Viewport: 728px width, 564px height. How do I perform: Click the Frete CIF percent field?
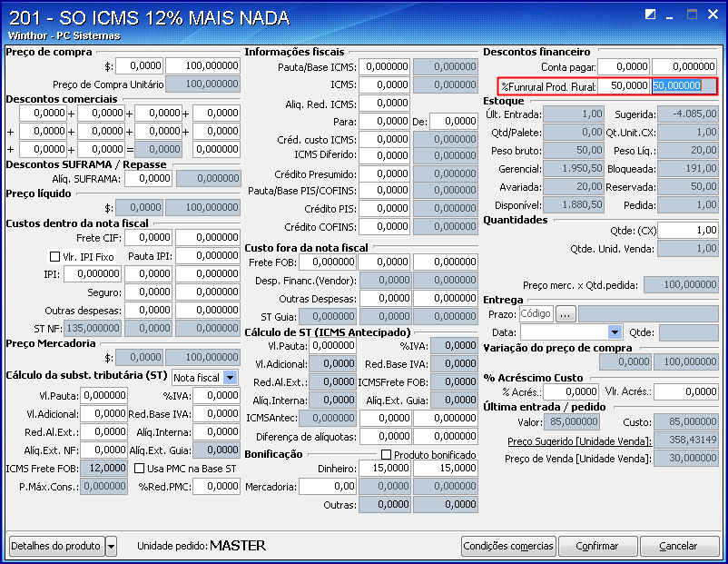tap(149, 237)
